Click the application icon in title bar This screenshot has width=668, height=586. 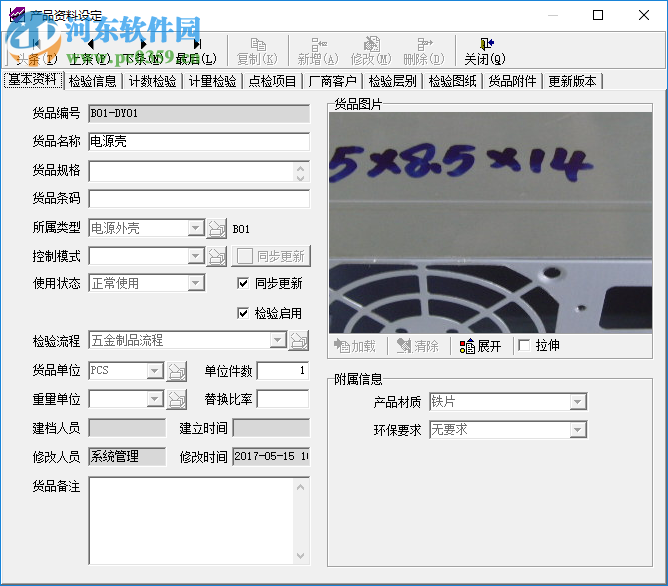point(17,15)
